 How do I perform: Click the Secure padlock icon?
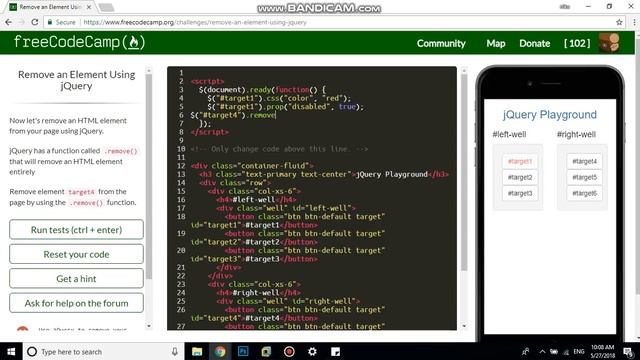pos(50,22)
